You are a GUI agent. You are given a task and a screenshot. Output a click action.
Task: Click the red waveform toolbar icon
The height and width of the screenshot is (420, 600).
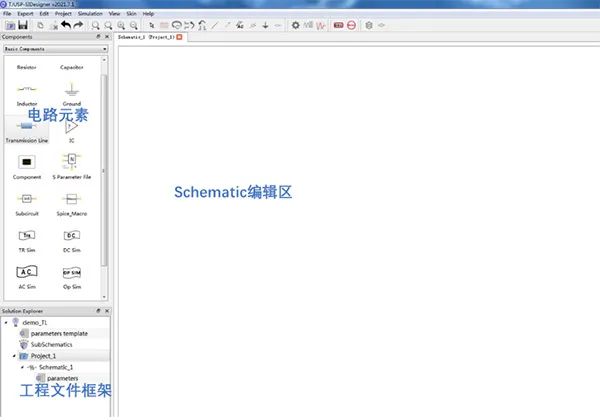click(321, 26)
